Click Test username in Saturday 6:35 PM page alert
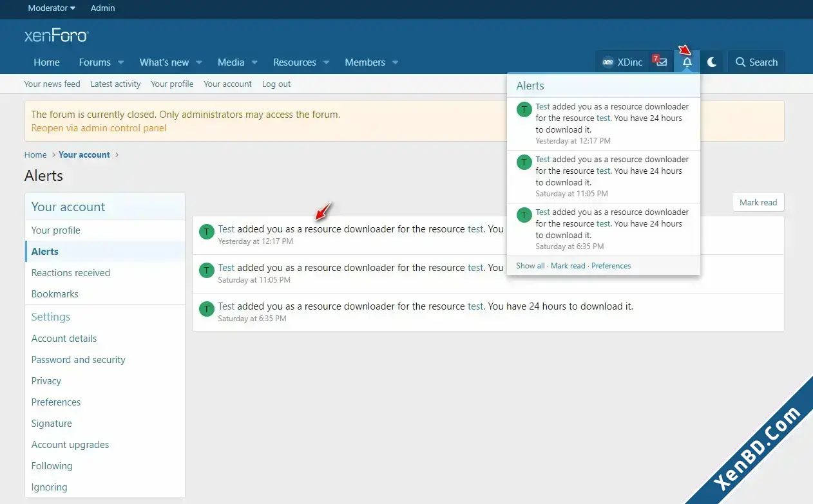The width and height of the screenshot is (813, 504). tap(226, 306)
